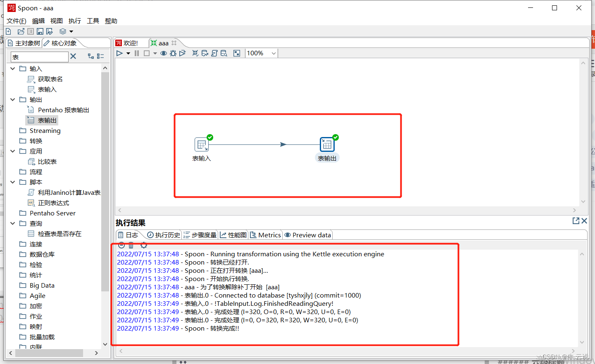Preview the transformation with eye icon
595x364 pixels.
coord(164,53)
